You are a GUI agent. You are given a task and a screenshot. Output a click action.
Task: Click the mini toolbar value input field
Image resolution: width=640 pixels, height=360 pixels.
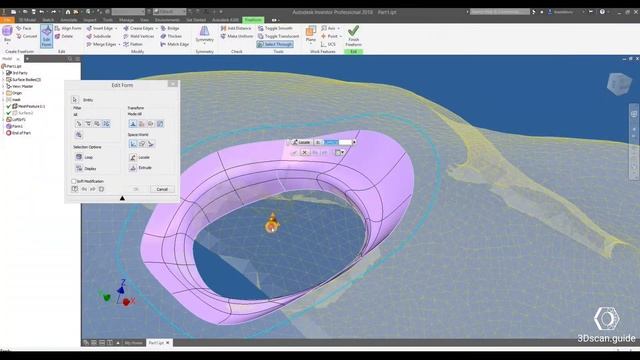coord(337,142)
